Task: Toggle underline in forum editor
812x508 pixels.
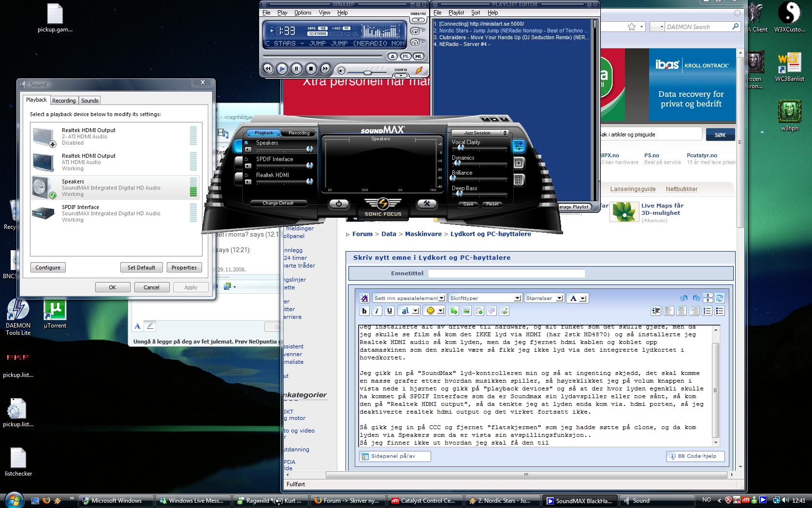Action: click(390, 311)
